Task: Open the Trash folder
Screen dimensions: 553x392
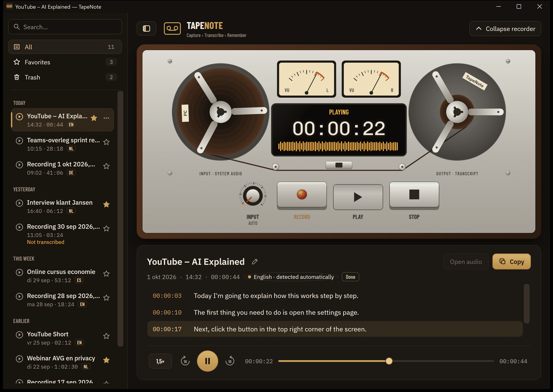Action: pos(65,77)
